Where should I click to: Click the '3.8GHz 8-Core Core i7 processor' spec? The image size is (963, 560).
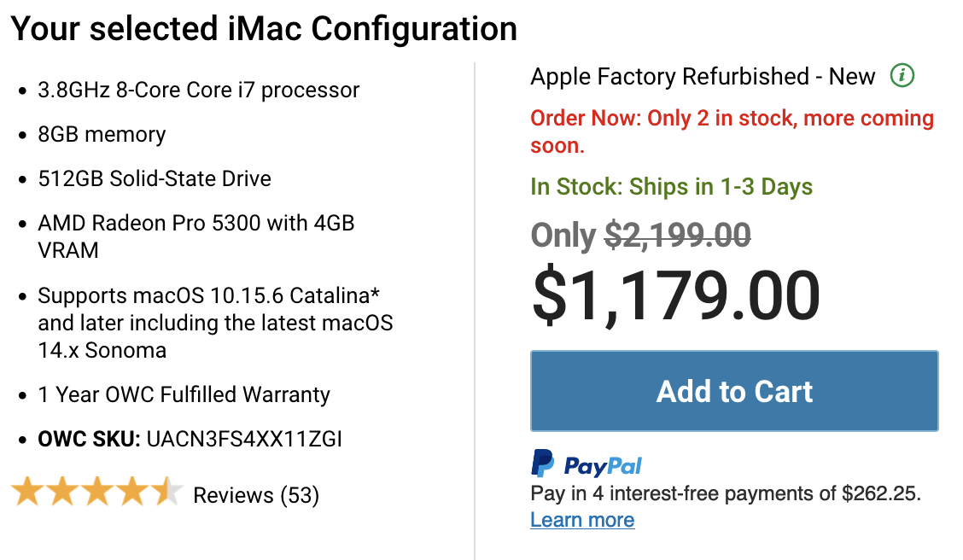pos(198,90)
